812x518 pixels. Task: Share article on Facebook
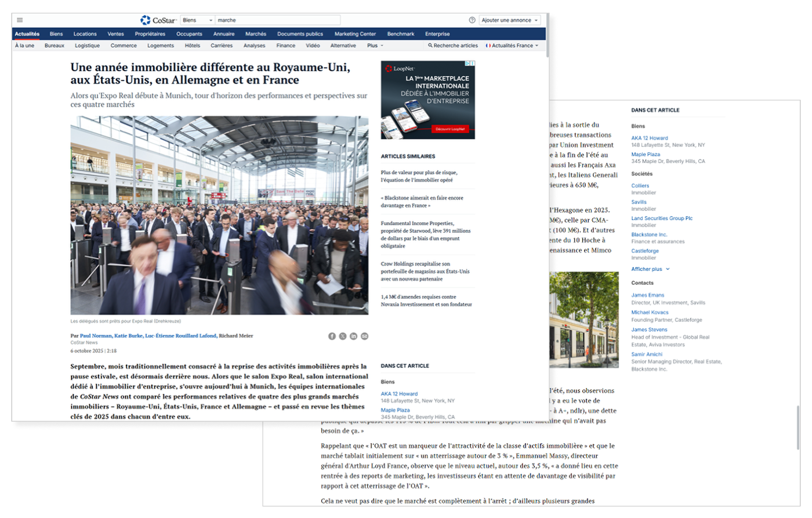pyautogui.click(x=332, y=336)
